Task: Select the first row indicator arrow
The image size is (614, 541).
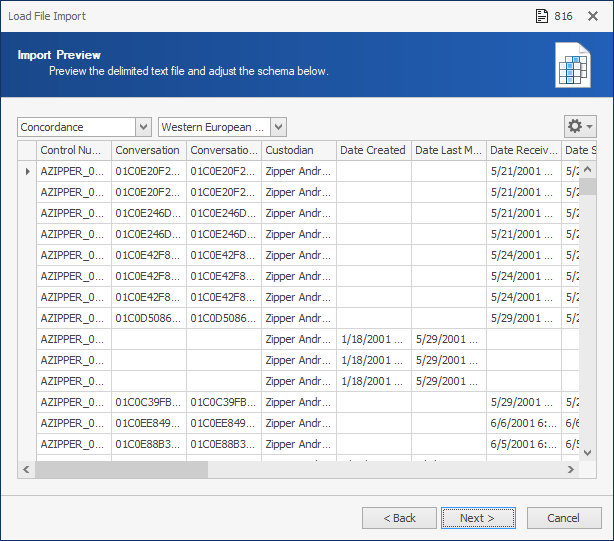Action: click(x=27, y=171)
